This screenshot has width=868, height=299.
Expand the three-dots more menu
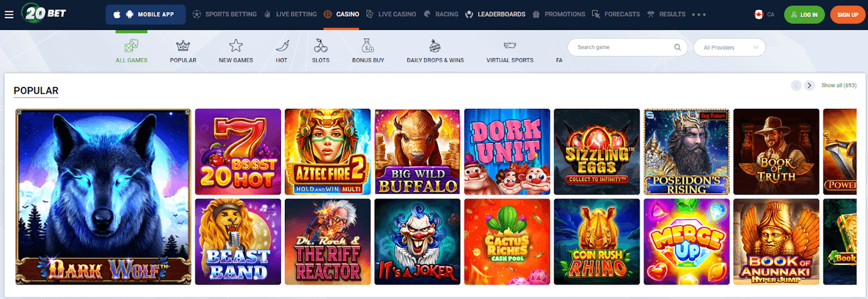(698, 14)
